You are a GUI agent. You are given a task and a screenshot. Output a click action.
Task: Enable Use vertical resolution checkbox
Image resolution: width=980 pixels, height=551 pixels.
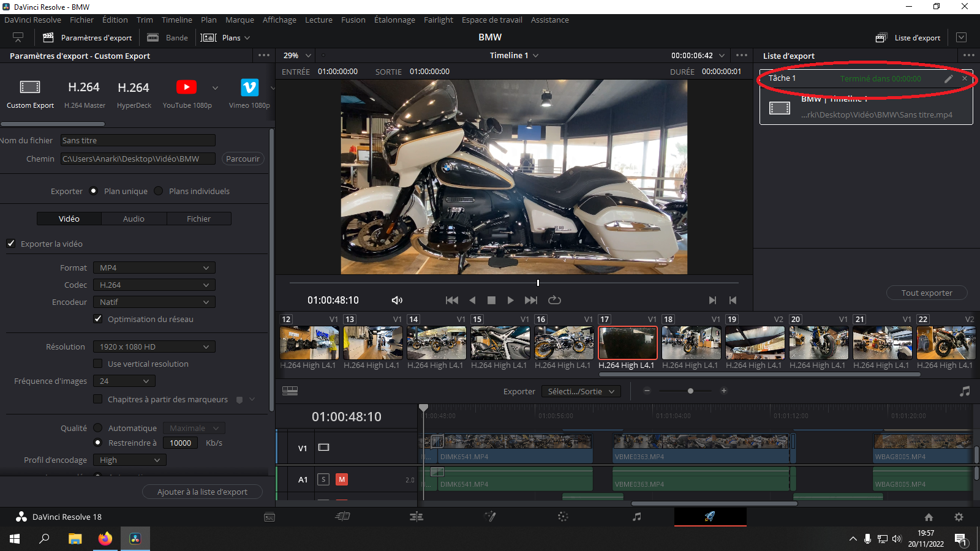tap(98, 364)
